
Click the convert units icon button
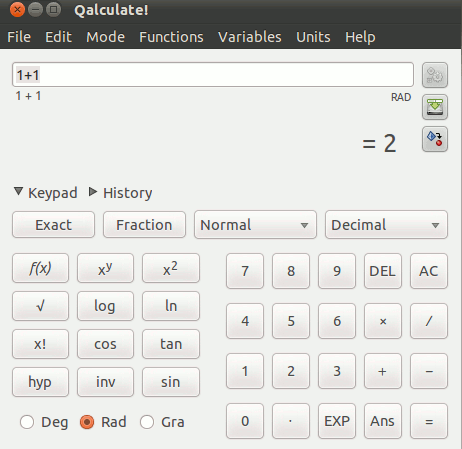tap(435, 139)
